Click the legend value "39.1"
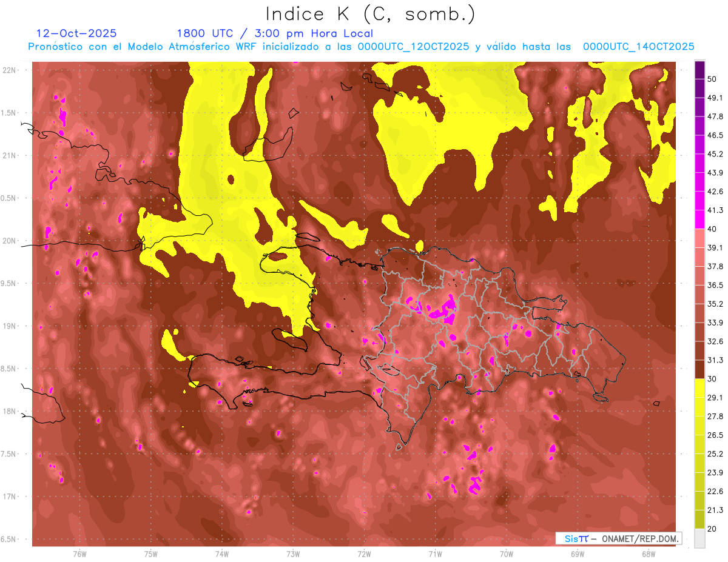This screenshot has height=562, width=728. pos(716,247)
